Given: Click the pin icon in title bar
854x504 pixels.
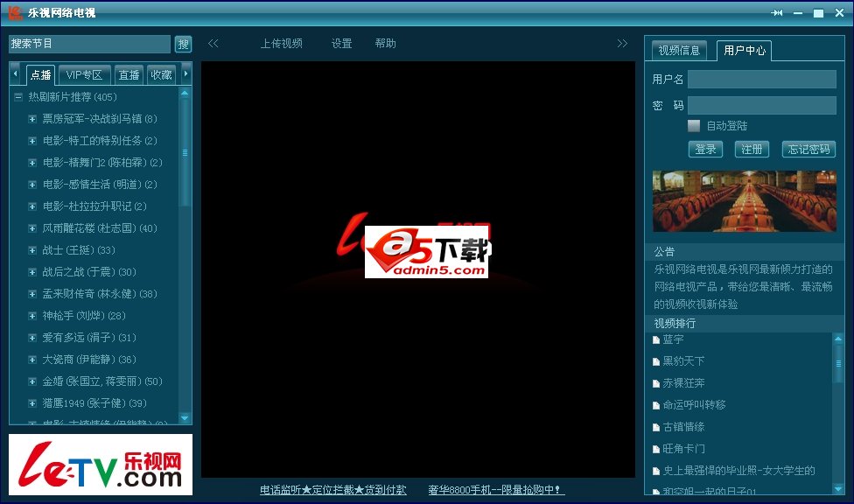Looking at the screenshot, I should click(x=777, y=13).
